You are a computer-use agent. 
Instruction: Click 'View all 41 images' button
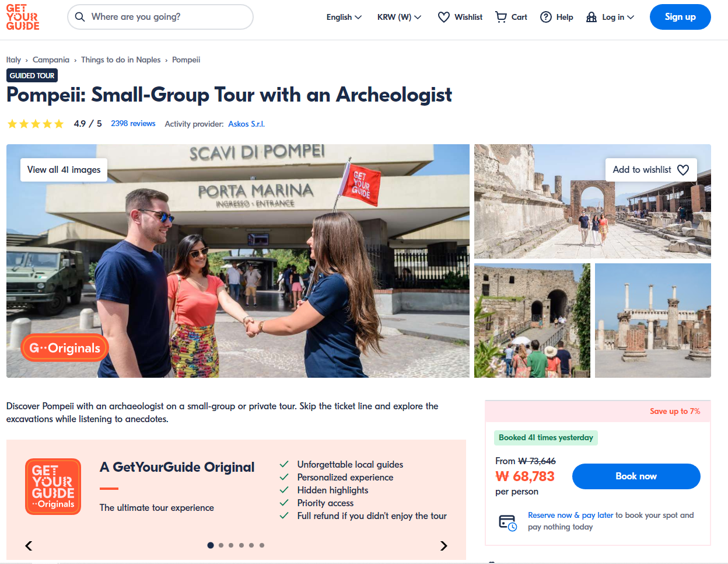(x=64, y=170)
